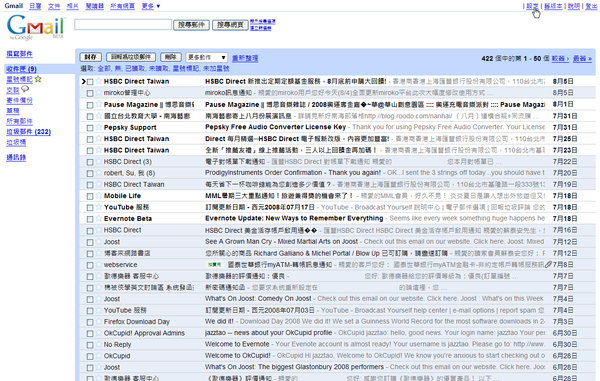Star the robert, Su conversation
Image resolution: width=600 pixels, height=381 pixels.
click(x=98, y=173)
